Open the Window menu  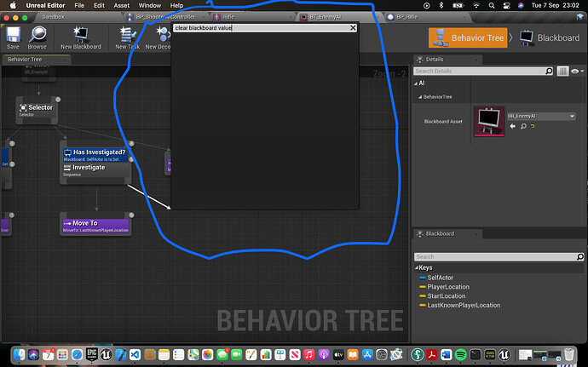[x=150, y=5]
